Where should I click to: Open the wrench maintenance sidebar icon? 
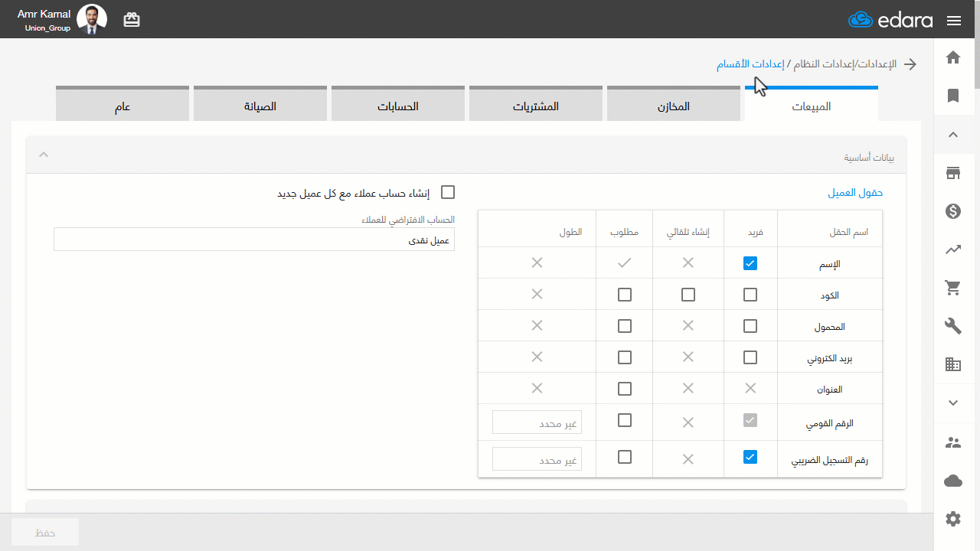953,327
